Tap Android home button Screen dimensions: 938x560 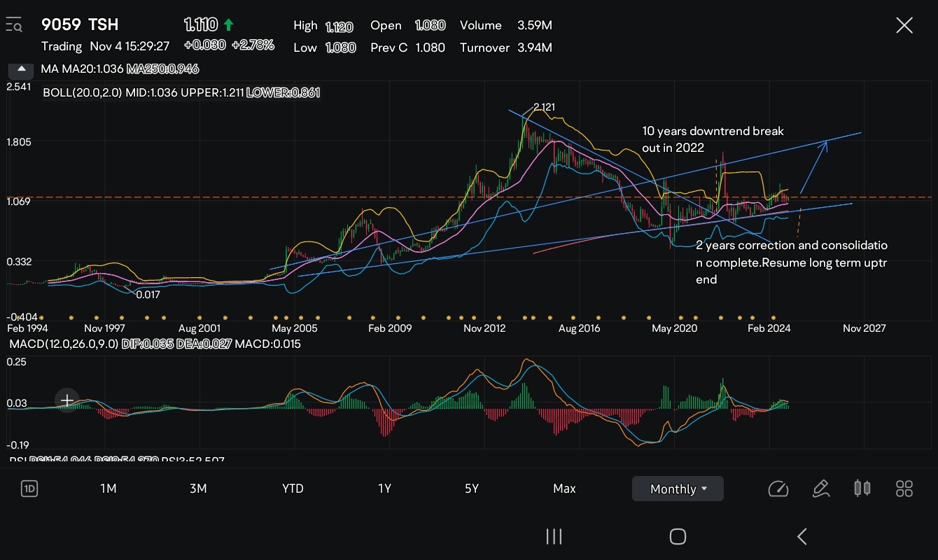coord(678,537)
